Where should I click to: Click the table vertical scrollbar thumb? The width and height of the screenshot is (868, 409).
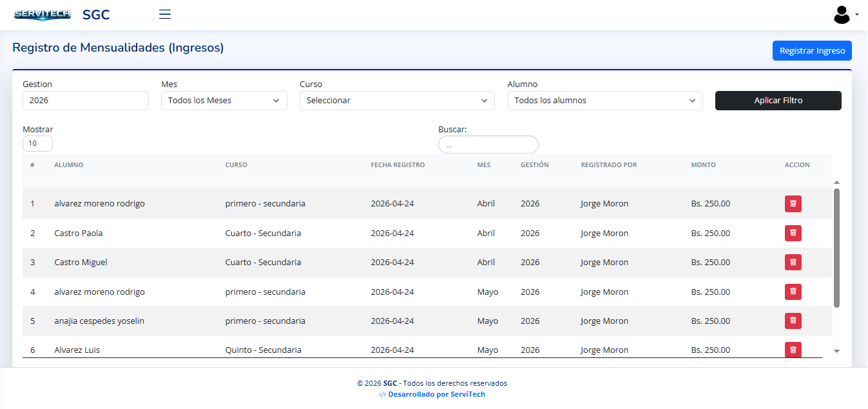836,248
